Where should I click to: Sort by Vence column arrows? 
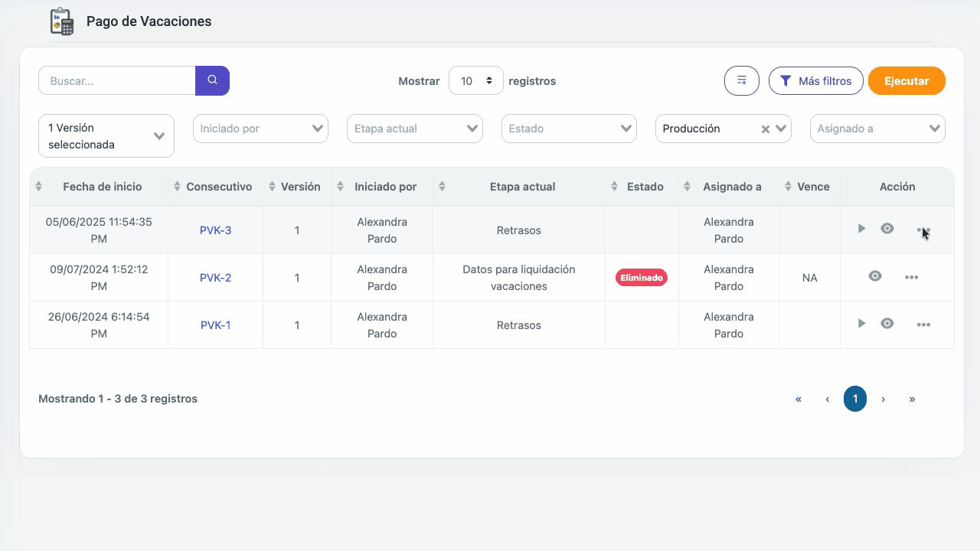(x=789, y=187)
